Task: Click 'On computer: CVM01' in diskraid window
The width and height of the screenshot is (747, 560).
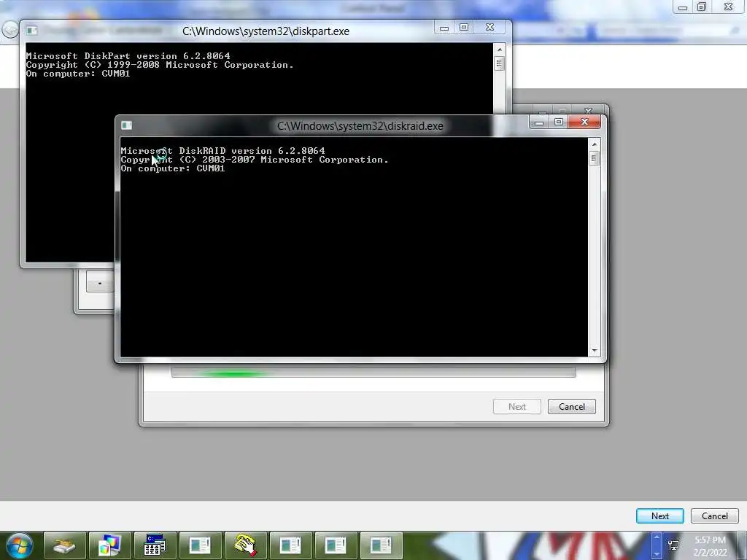Action: pos(172,168)
